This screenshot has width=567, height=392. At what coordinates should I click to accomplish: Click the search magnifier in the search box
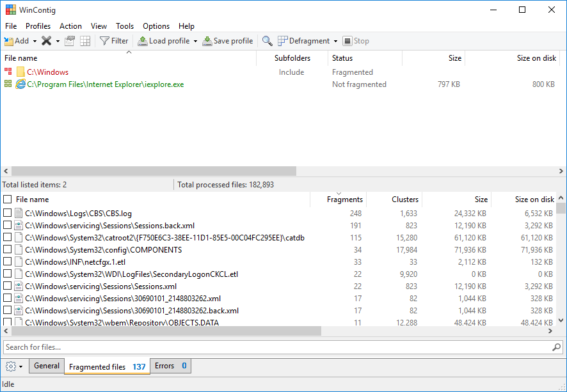556,347
